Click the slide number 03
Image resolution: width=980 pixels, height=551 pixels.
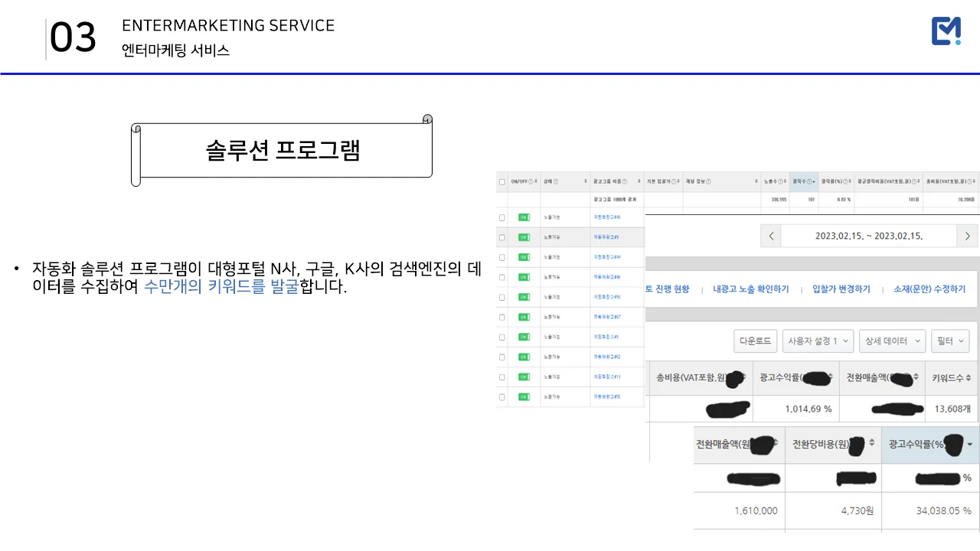click(73, 38)
